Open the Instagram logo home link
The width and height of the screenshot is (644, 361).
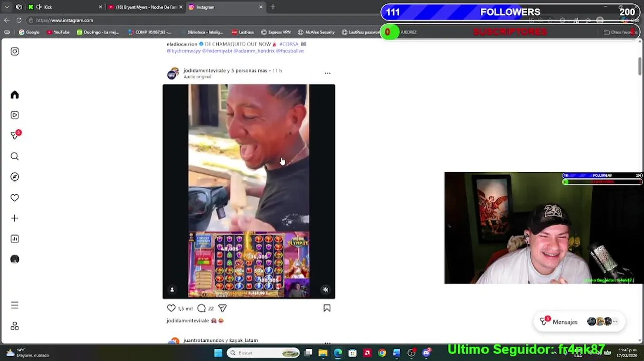click(x=15, y=51)
